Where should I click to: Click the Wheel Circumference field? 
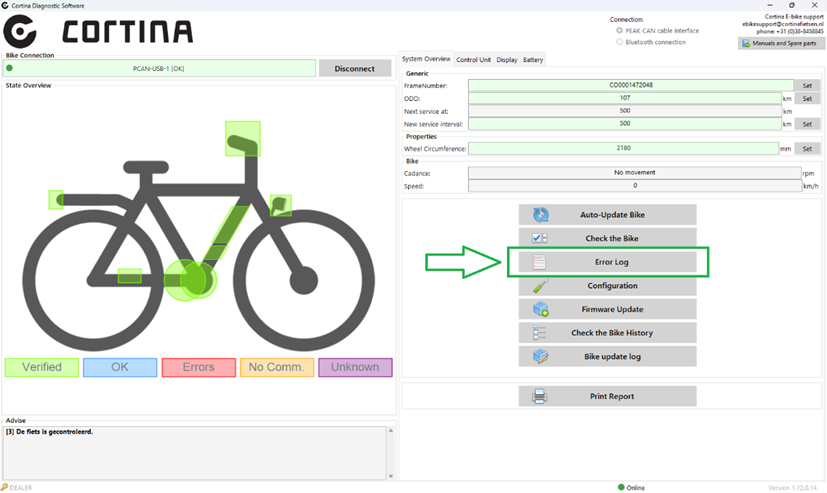(x=623, y=148)
